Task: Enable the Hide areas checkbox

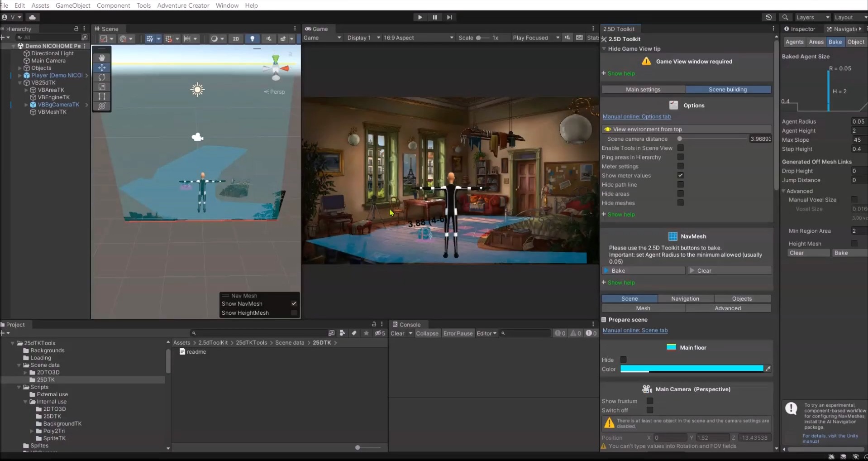Action: pyautogui.click(x=680, y=194)
